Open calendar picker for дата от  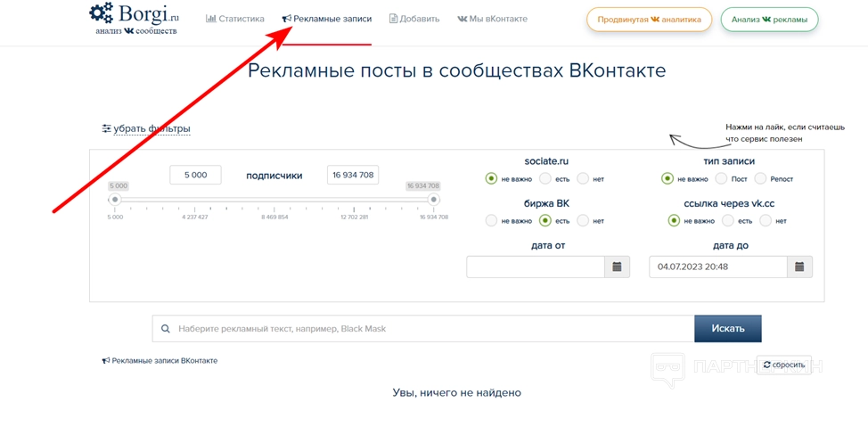618,267
